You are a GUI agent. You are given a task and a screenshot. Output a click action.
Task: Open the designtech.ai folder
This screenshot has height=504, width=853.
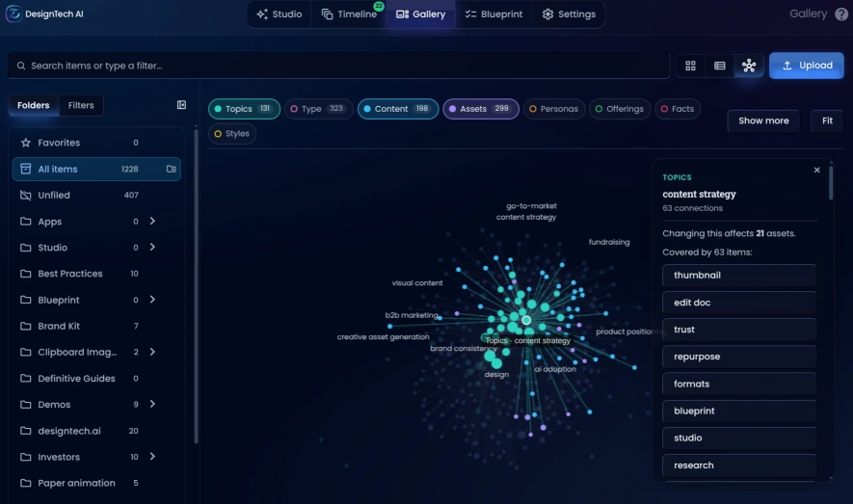click(96, 431)
